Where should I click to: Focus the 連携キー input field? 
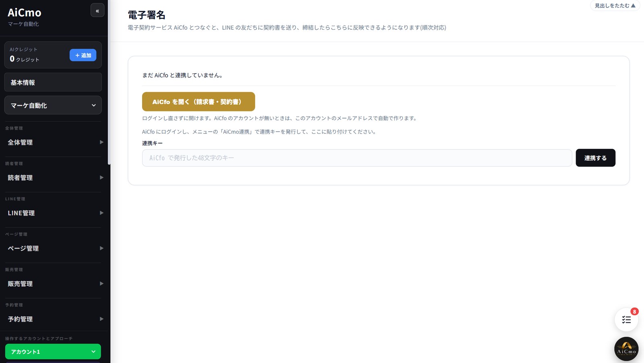357,158
